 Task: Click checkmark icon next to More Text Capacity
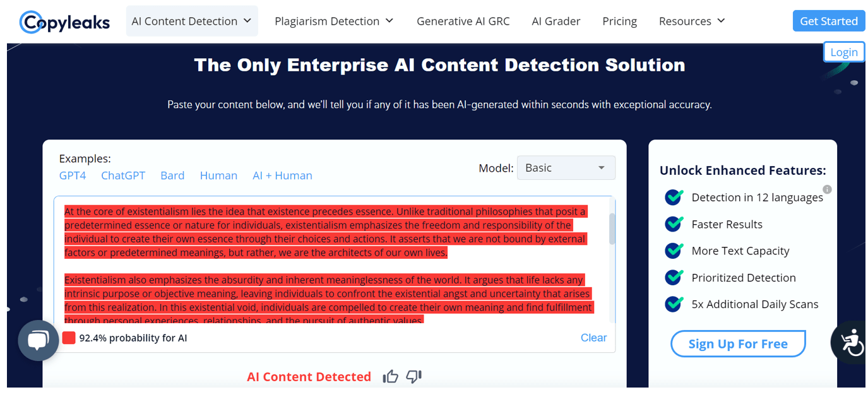pos(674,251)
